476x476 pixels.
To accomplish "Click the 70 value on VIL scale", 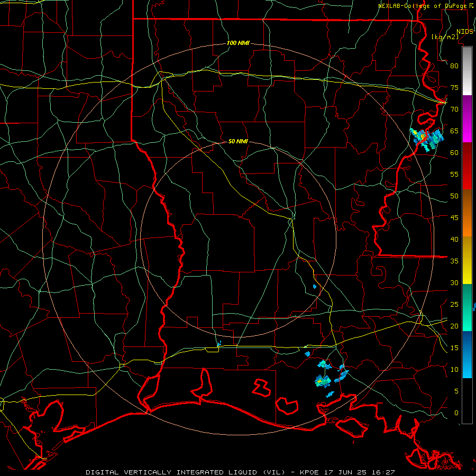I will click(454, 109).
